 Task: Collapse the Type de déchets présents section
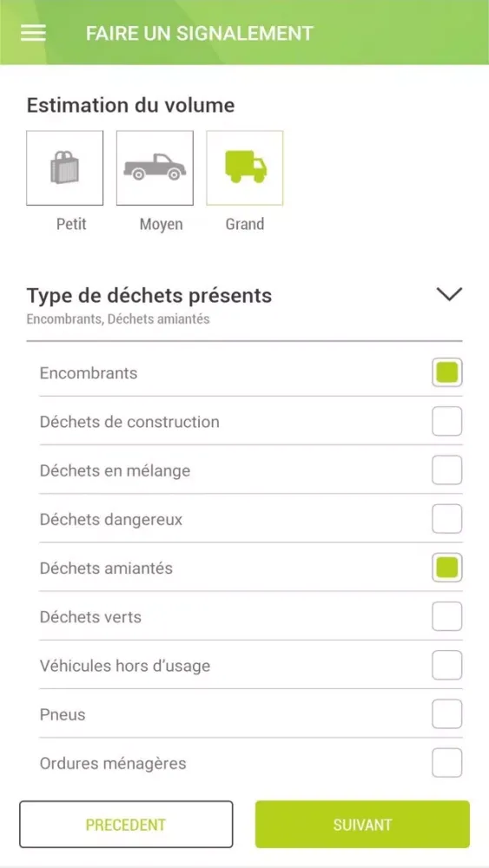coord(448,294)
